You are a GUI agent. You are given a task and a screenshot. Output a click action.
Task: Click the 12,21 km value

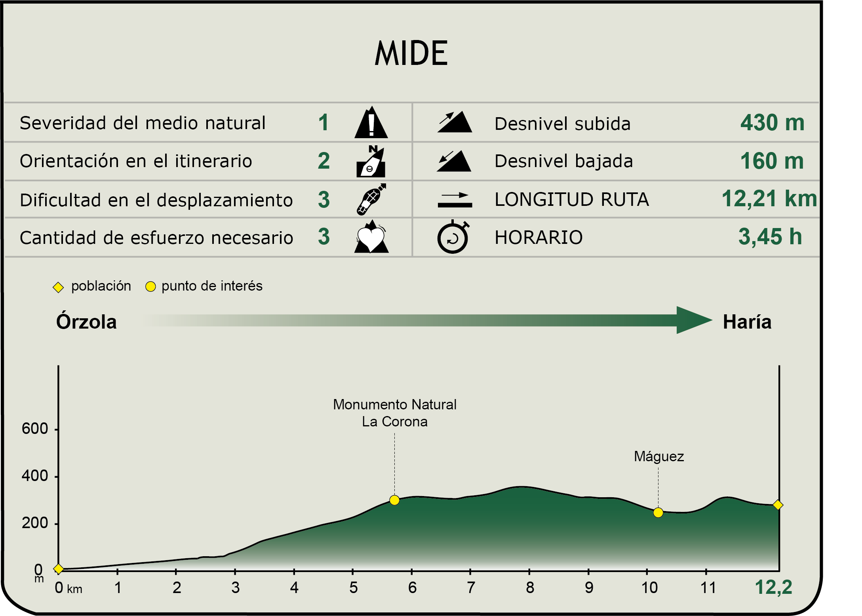click(x=769, y=199)
